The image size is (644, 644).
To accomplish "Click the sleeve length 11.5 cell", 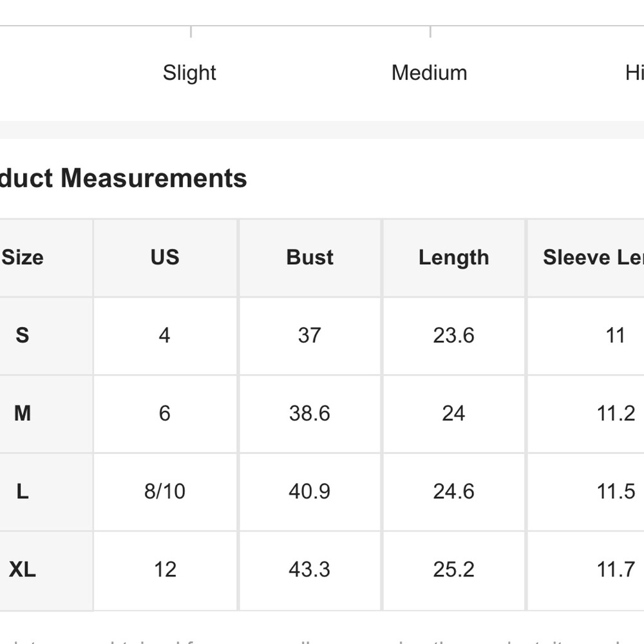I will point(616,492).
